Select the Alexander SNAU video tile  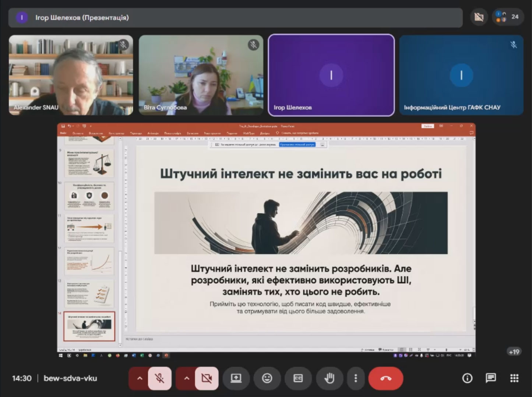(x=71, y=75)
